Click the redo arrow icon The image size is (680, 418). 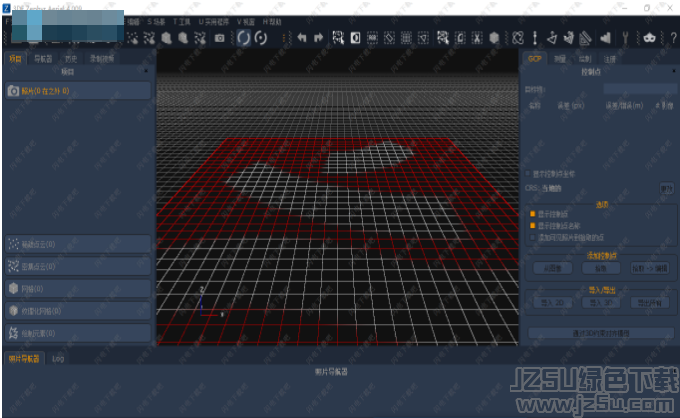(318, 38)
